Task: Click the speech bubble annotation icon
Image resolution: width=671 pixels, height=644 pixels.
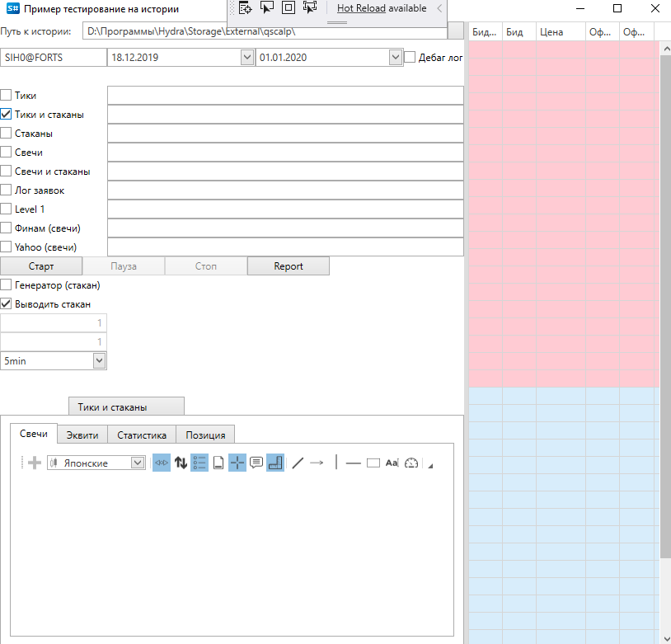Action: click(256, 463)
